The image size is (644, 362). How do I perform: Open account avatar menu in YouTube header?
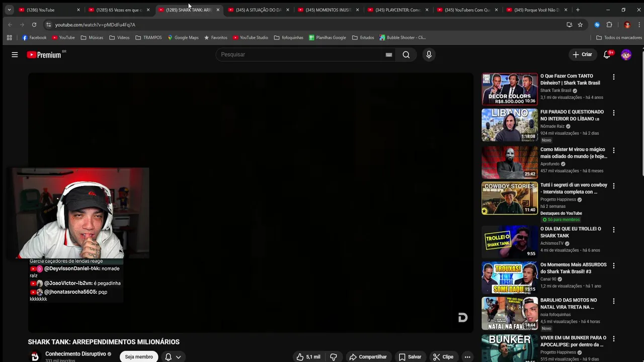pos(626,54)
